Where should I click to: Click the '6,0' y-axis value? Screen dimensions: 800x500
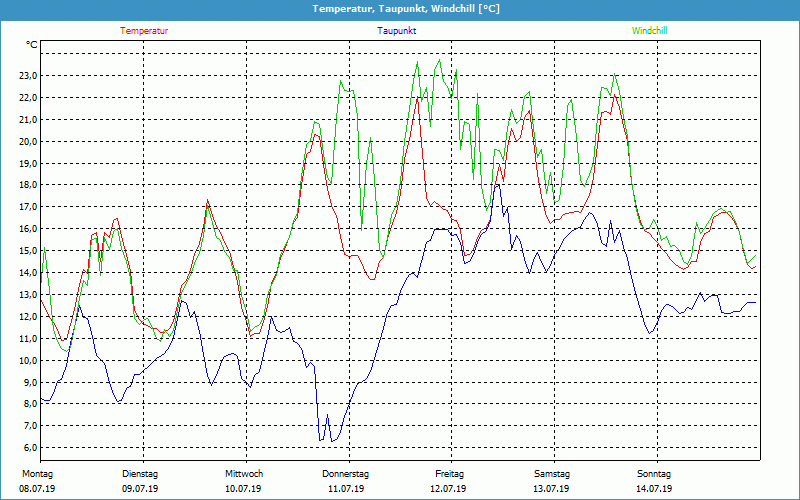point(30,448)
